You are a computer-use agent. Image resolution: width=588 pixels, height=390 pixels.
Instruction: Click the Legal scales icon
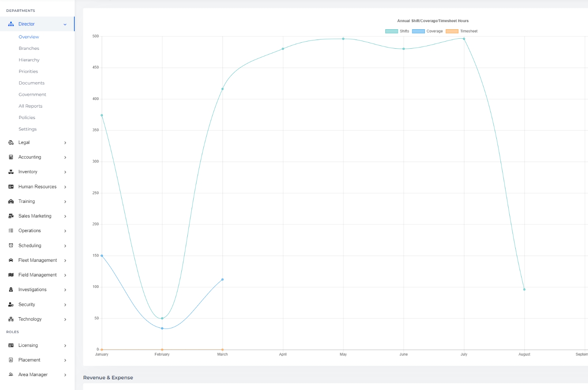click(x=11, y=142)
